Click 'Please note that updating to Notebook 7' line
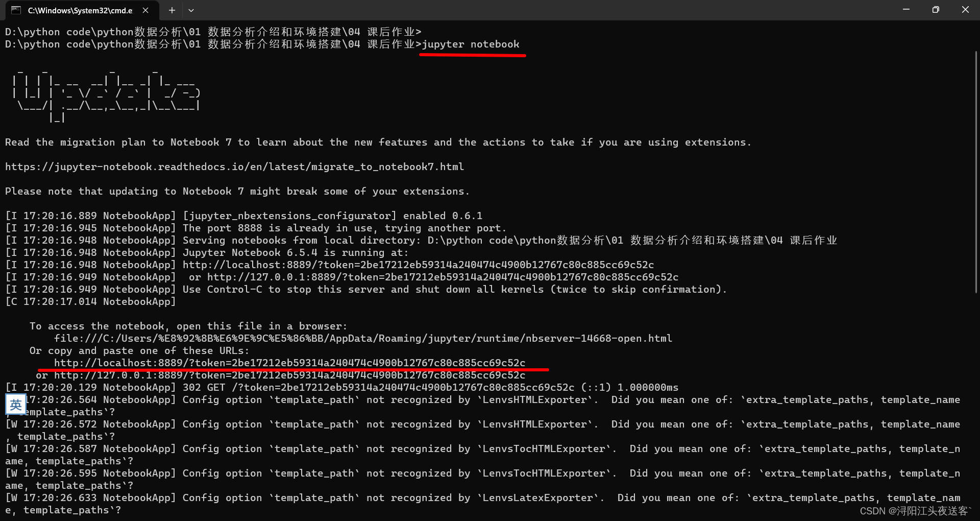The height and width of the screenshot is (521, 980). click(x=237, y=191)
